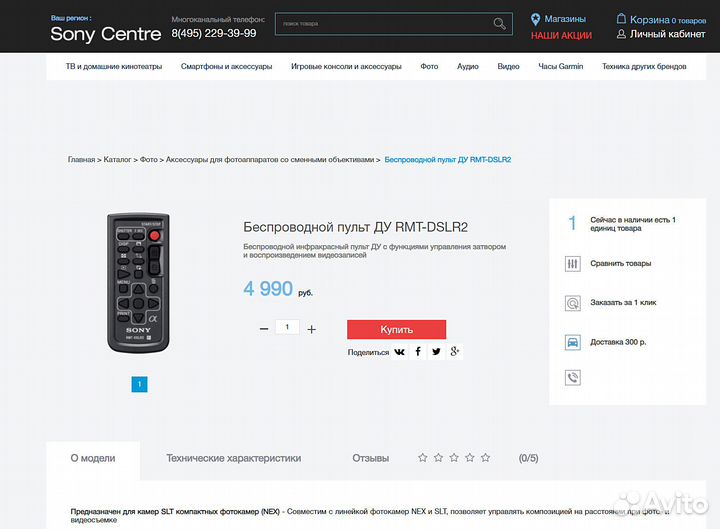Click the compare products sliders icon
Viewport: 720px width, 529px height.
573,264
